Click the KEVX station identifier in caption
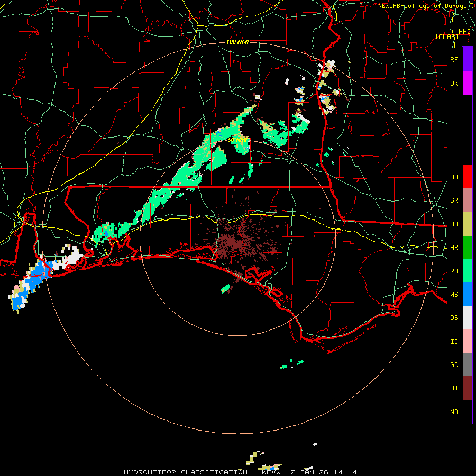476x476 pixels. tap(272, 472)
